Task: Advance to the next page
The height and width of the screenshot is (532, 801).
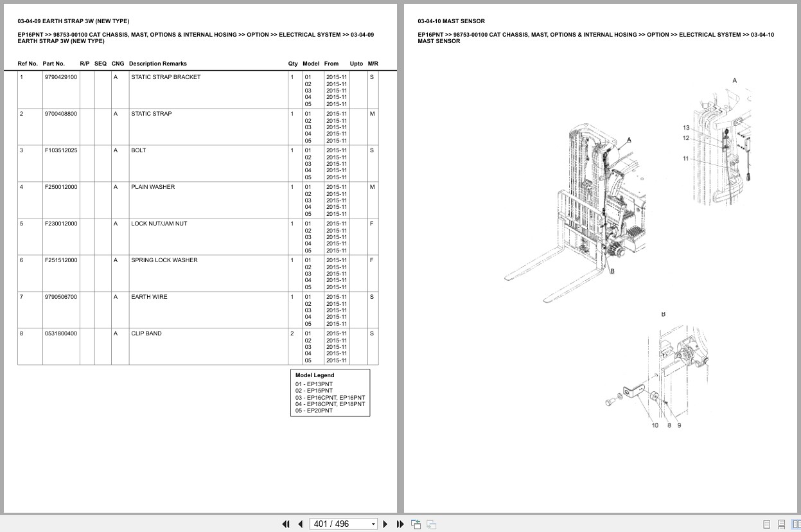Action: pyautogui.click(x=385, y=524)
